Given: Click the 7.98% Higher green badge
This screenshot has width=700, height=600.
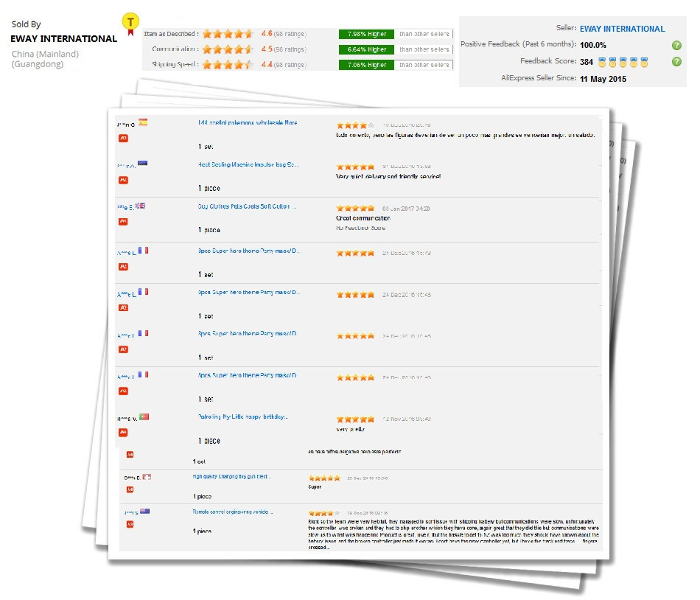Looking at the screenshot, I should pyautogui.click(x=366, y=34).
